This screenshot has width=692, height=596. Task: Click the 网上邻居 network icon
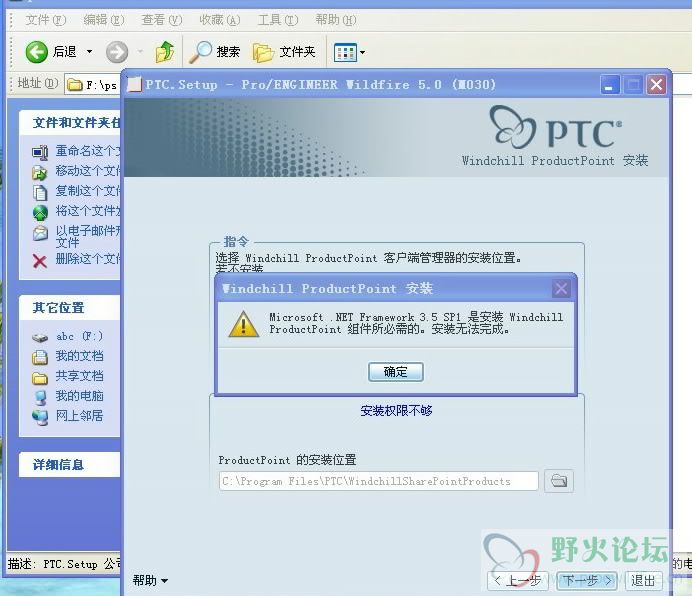coord(40,417)
